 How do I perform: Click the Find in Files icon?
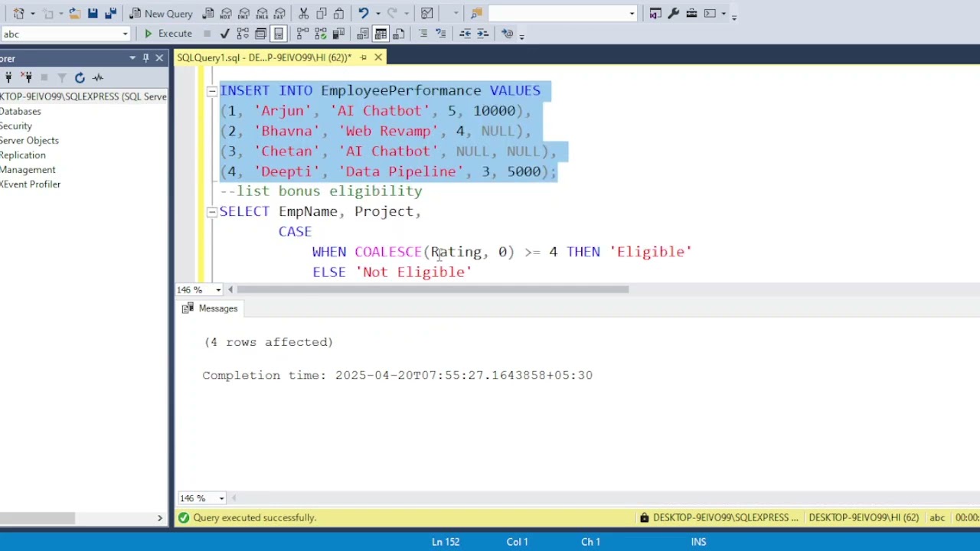point(476,13)
